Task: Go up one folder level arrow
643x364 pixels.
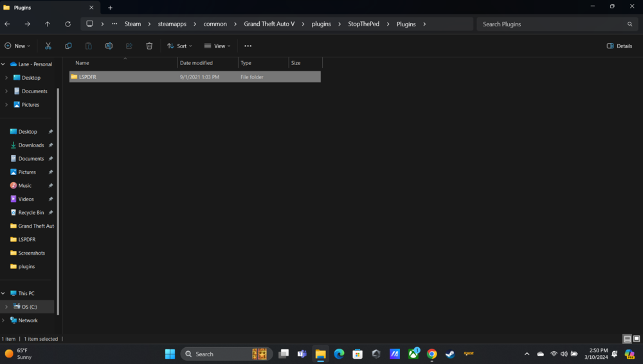Action: (x=48, y=24)
